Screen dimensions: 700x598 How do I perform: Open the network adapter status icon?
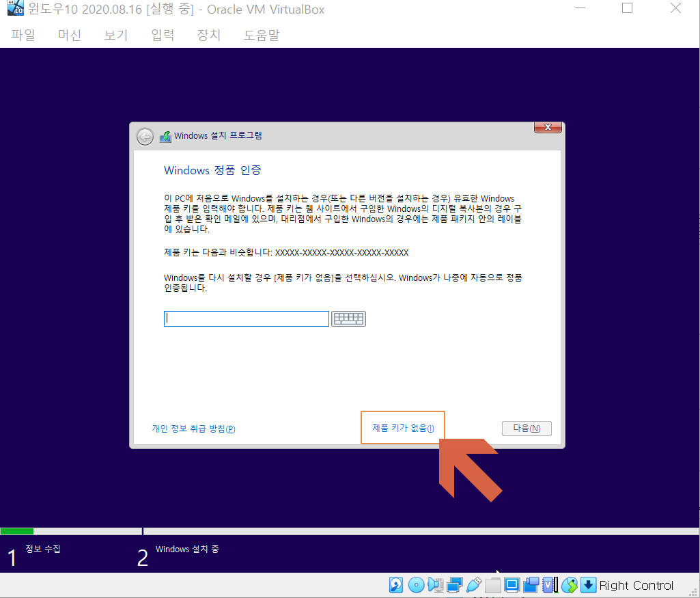(x=454, y=584)
